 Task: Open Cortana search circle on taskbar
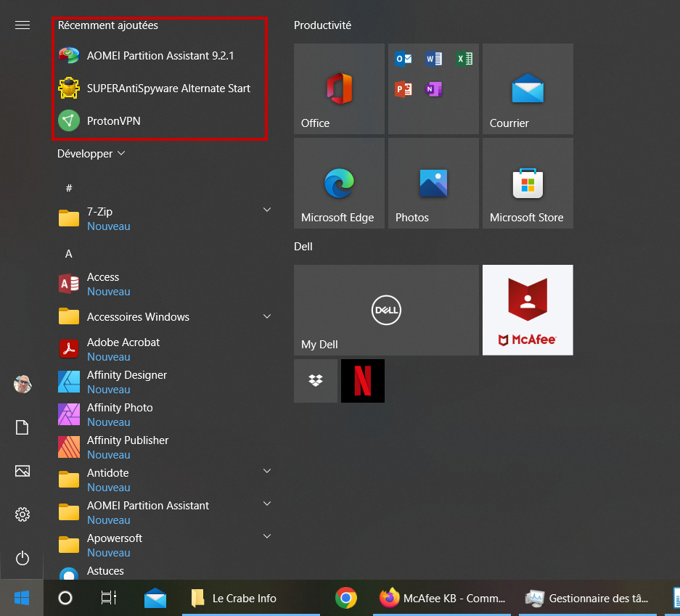(x=65, y=598)
